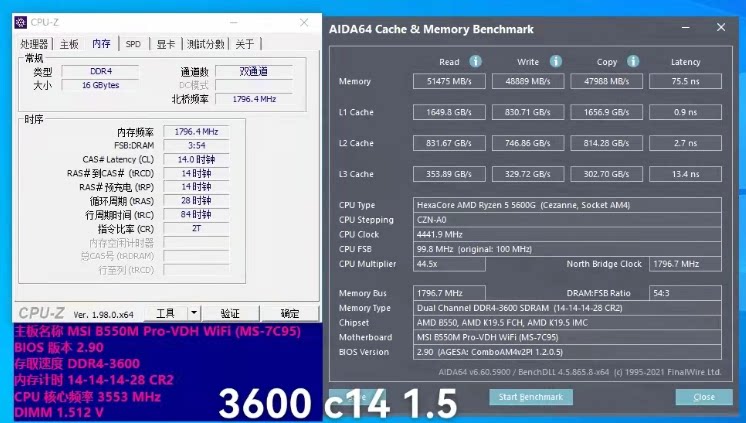The width and height of the screenshot is (746, 423).
Task: Open the 处理器 tab in CPU-Z
Action: (x=34, y=44)
